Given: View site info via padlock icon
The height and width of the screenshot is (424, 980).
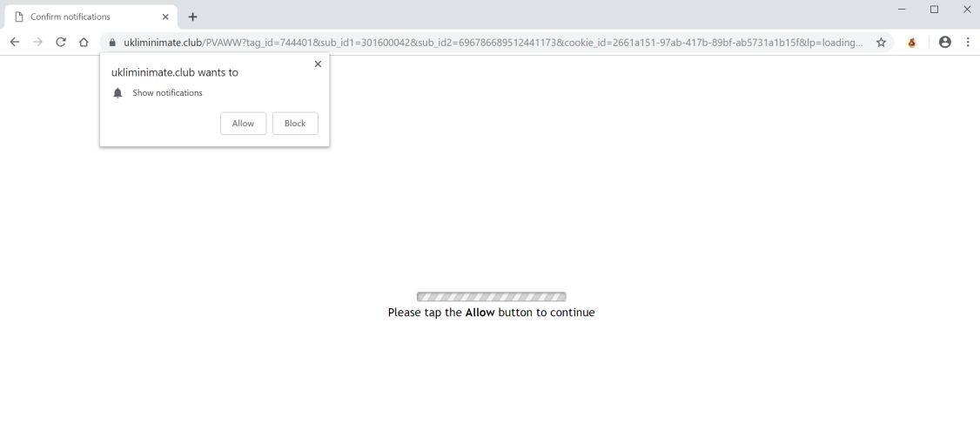Looking at the screenshot, I should click(x=112, y=43).
